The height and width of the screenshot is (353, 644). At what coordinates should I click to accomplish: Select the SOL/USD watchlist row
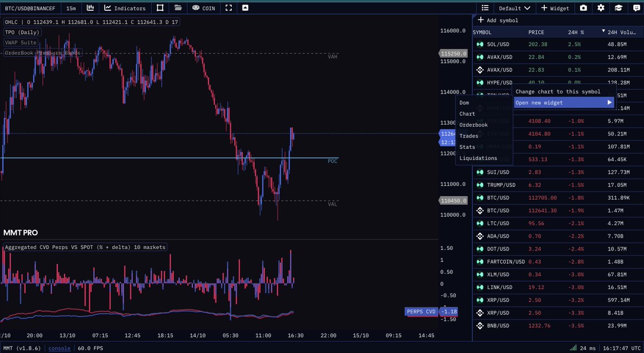click(558, 44)
